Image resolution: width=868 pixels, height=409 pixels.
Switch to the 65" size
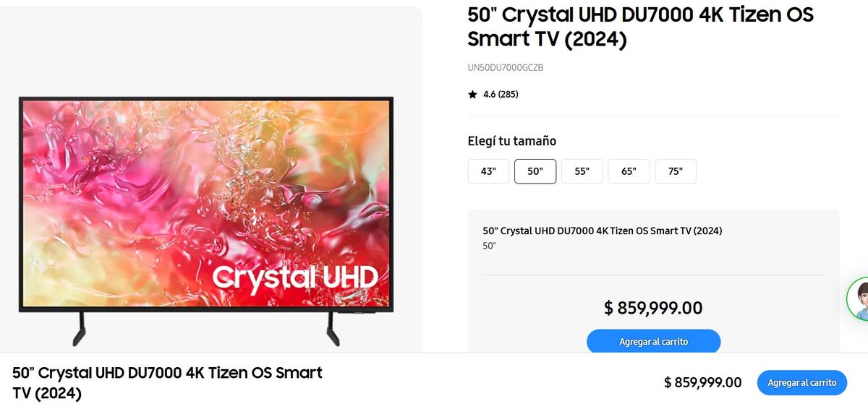pyautogui.click(x=629, y=171)
